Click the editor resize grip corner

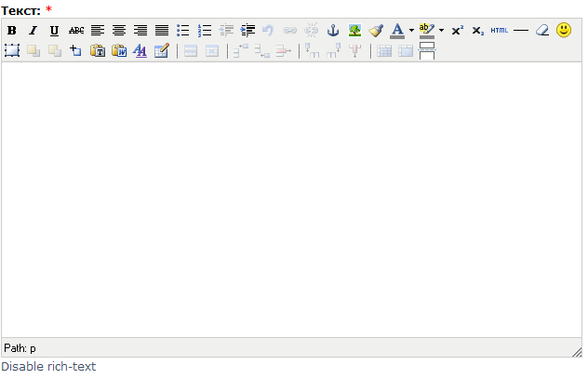[x=577, y=352]
